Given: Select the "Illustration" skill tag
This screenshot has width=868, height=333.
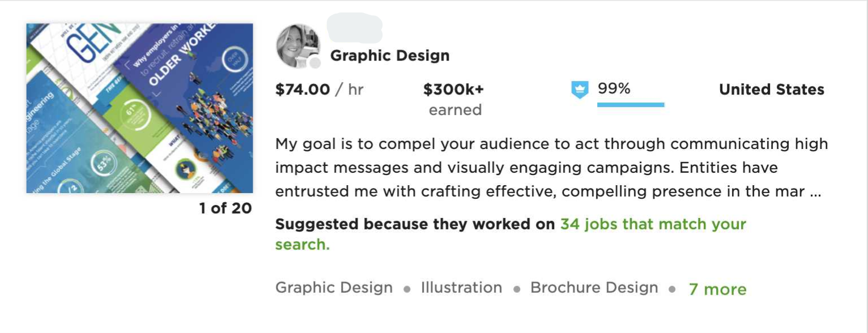Looking at the screenshot, I should [461, 288].
